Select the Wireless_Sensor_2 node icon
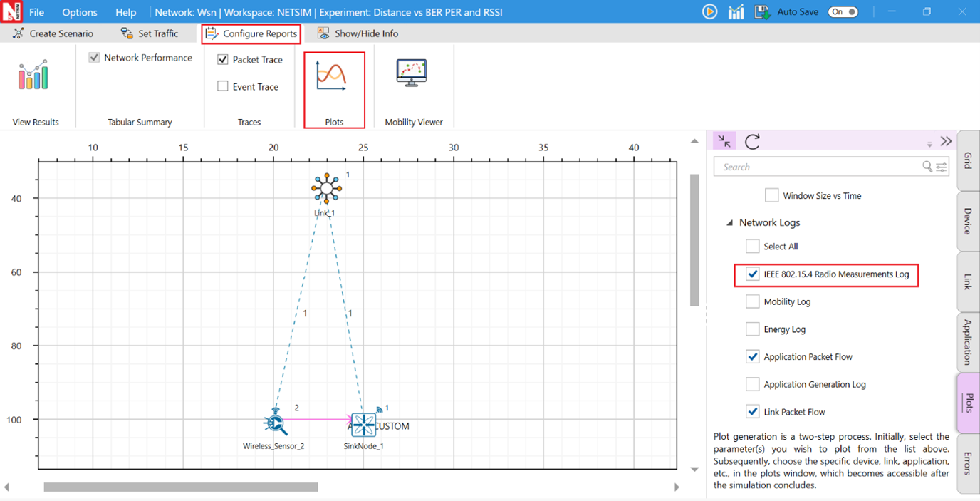This screenshot has width=980, height=501. [275, 423]
